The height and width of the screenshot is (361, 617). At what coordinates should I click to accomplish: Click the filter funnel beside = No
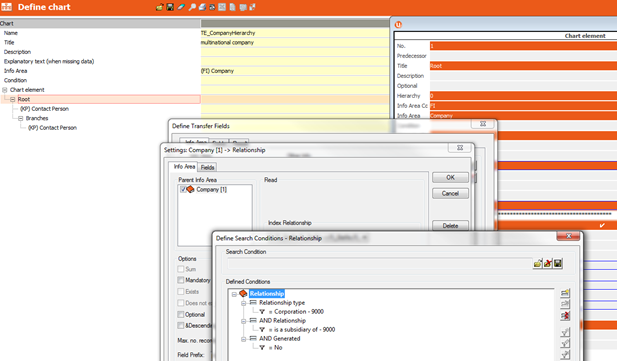[262, 348]
